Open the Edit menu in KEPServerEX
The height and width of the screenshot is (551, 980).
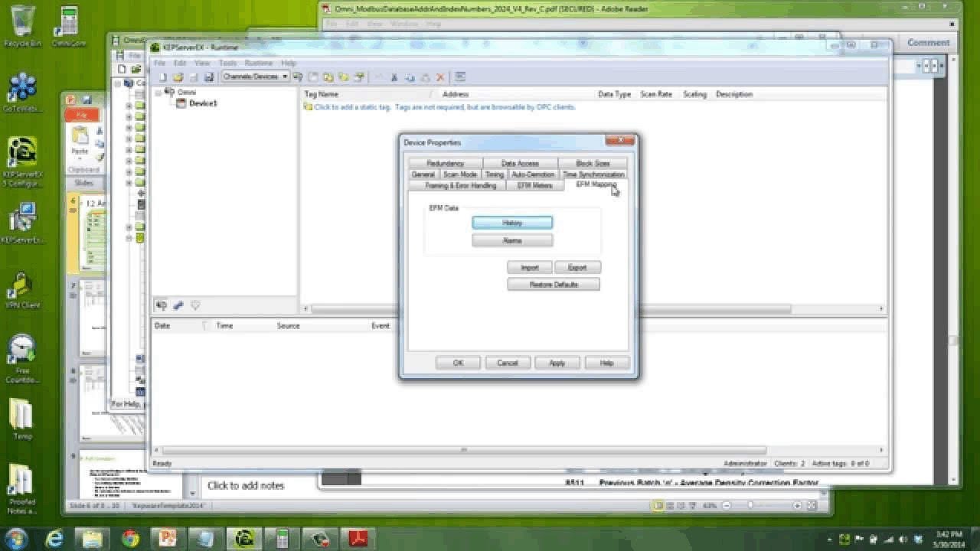point(180,63)
